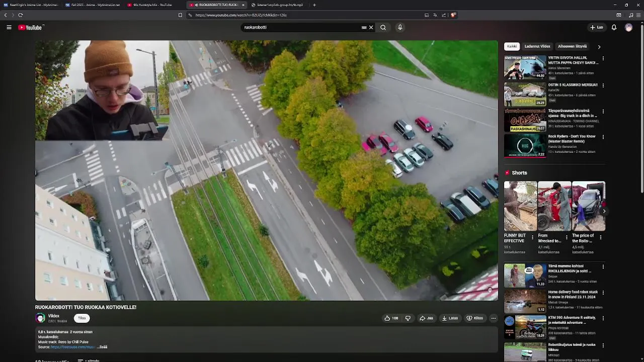
Task: Open options for OSTIN 5 KLASSIKKO MERSUA
Action: pyautogui.click(x=603, y=85)
